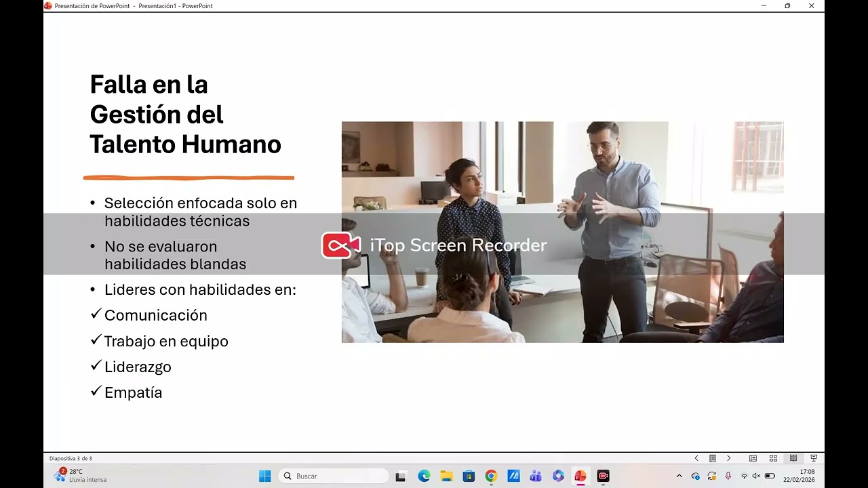Open File Explorer from the taskbar

pyautogui.click(x=446, y=476)
